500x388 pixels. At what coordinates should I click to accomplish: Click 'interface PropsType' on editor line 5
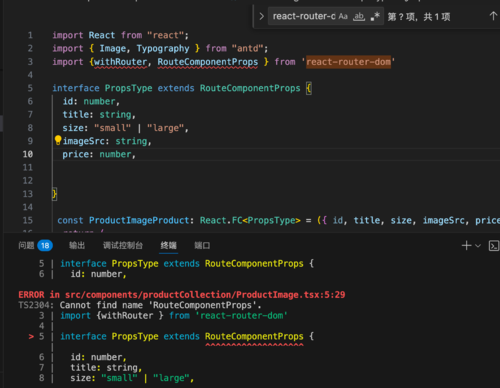coord(102,88)
